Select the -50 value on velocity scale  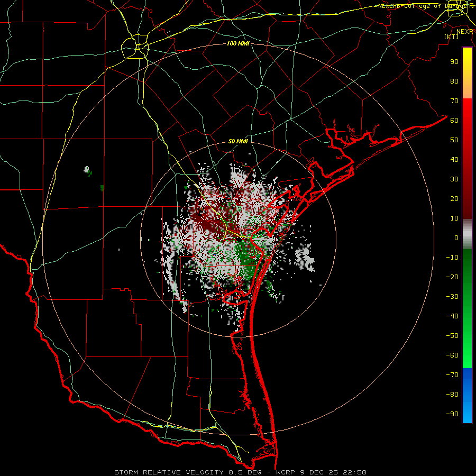click(452, 335)
